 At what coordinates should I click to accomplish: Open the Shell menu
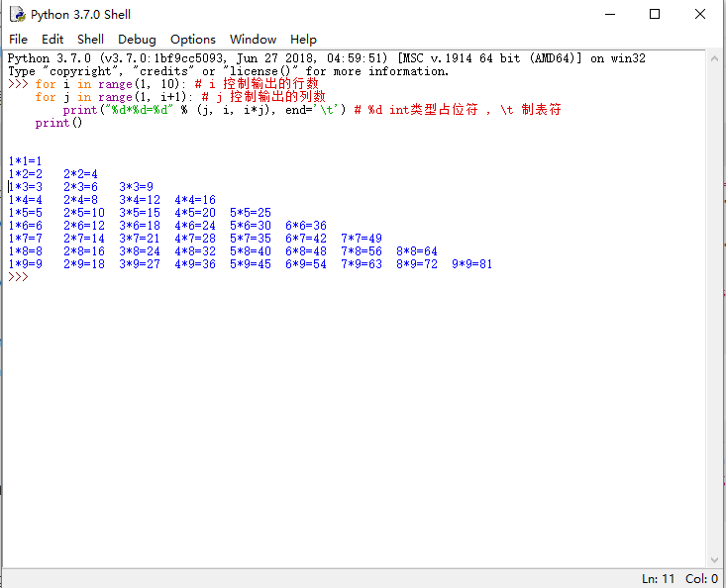(90, 40)
